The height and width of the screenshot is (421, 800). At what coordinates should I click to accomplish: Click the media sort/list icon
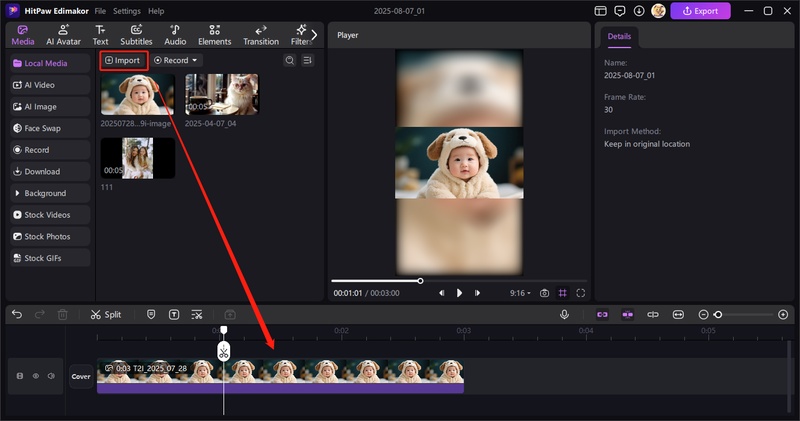[x=308, y=60]
